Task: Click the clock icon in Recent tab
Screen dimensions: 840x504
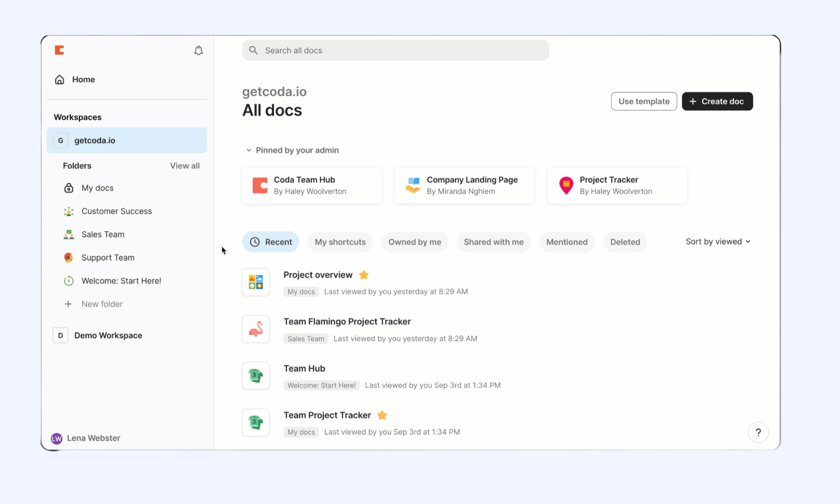Action: click(x=255, y=242)
